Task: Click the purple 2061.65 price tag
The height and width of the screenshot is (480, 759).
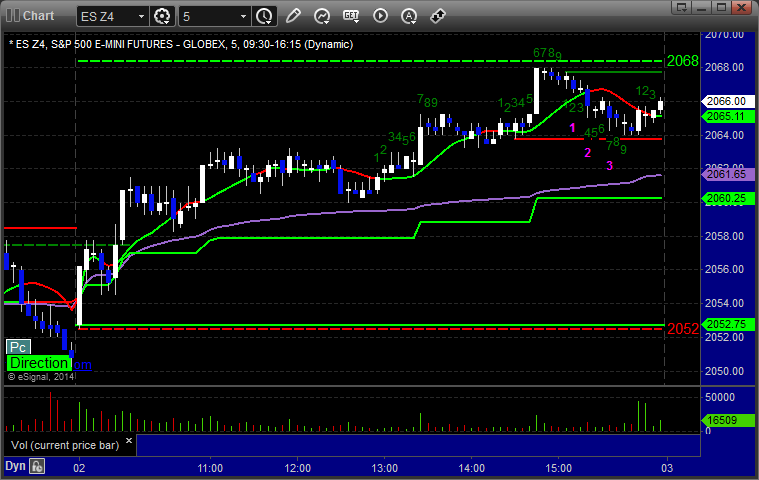Action: pyautogui.click(x=727, y=174)
